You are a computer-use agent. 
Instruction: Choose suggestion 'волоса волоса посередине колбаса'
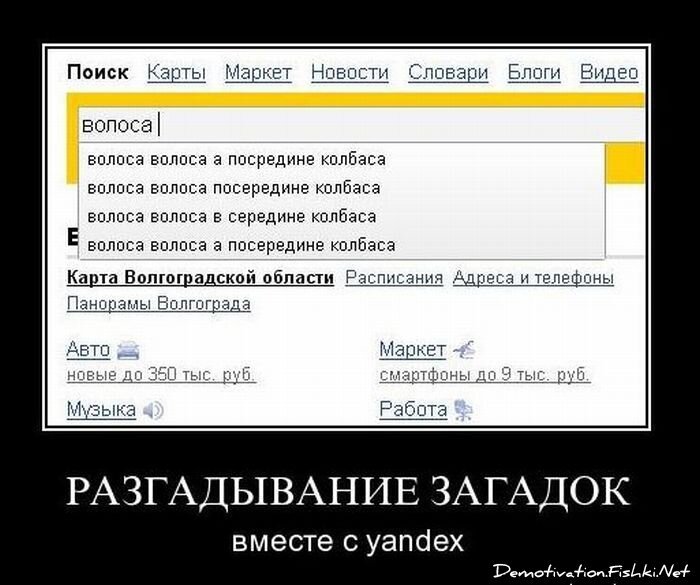point(234,188)
